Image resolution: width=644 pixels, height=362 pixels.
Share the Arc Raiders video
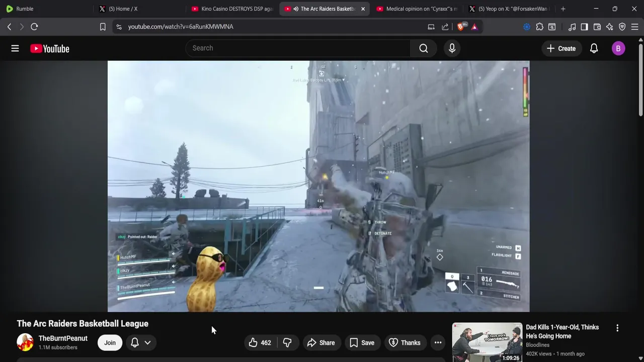[321, 343]
